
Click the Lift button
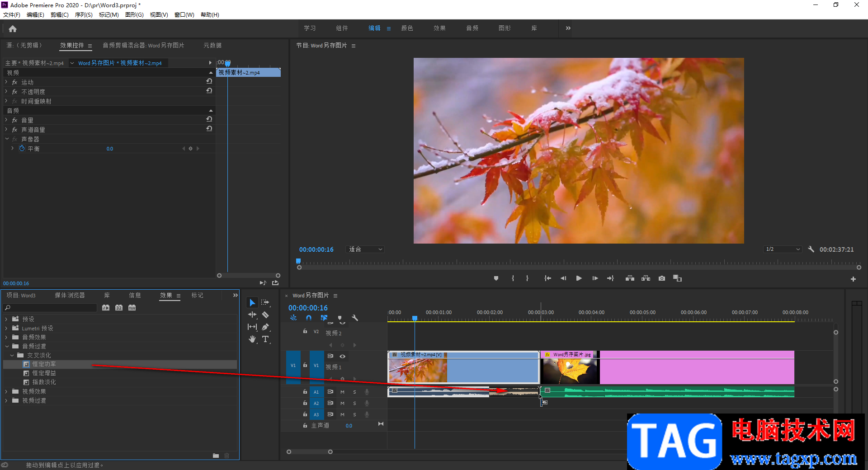click(x=630, y=278)
